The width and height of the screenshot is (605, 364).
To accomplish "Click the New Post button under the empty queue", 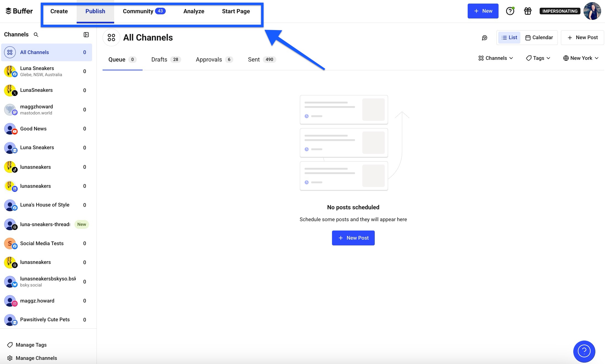I will (x=353, y=238).
